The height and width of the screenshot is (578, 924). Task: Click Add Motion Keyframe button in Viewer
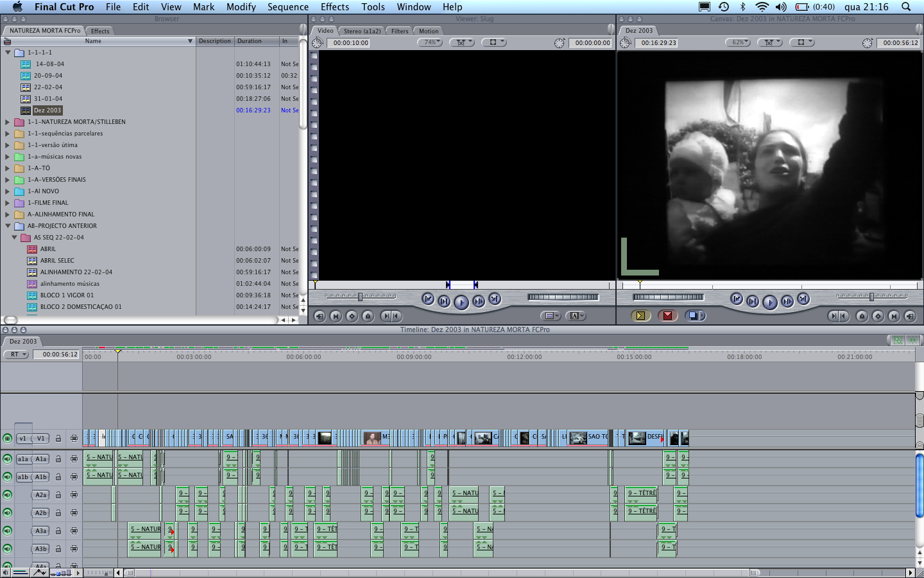352,316
